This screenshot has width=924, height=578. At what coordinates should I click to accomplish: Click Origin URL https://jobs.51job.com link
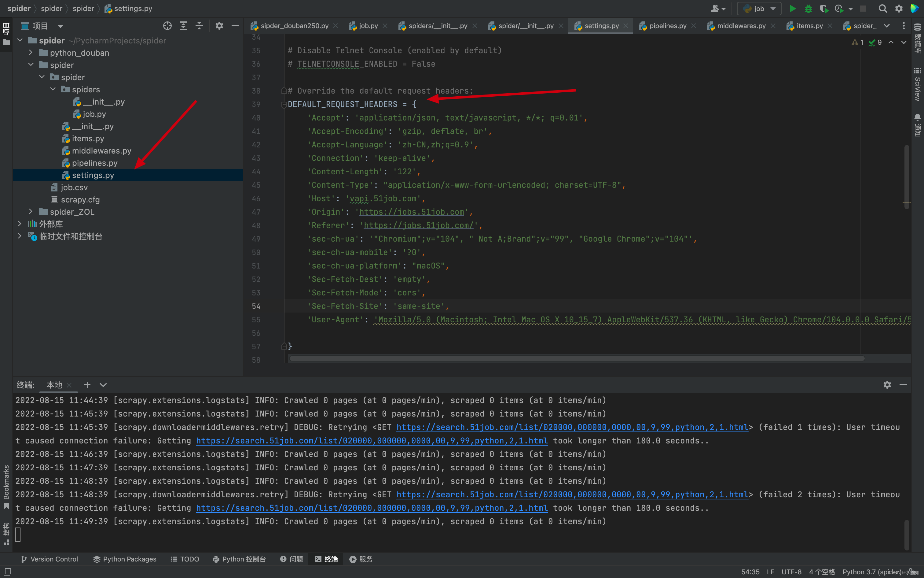click(x=412, y=212)
